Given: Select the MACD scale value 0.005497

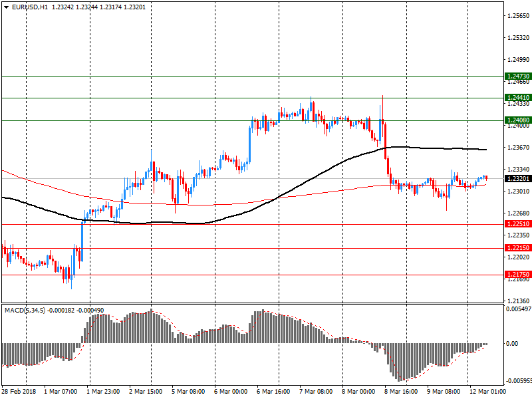Looking at the screenshot, I should [x=519, y=309].
